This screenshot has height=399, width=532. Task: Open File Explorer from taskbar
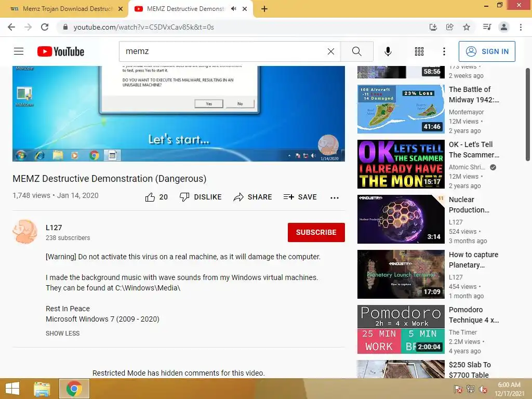point(42,389)
